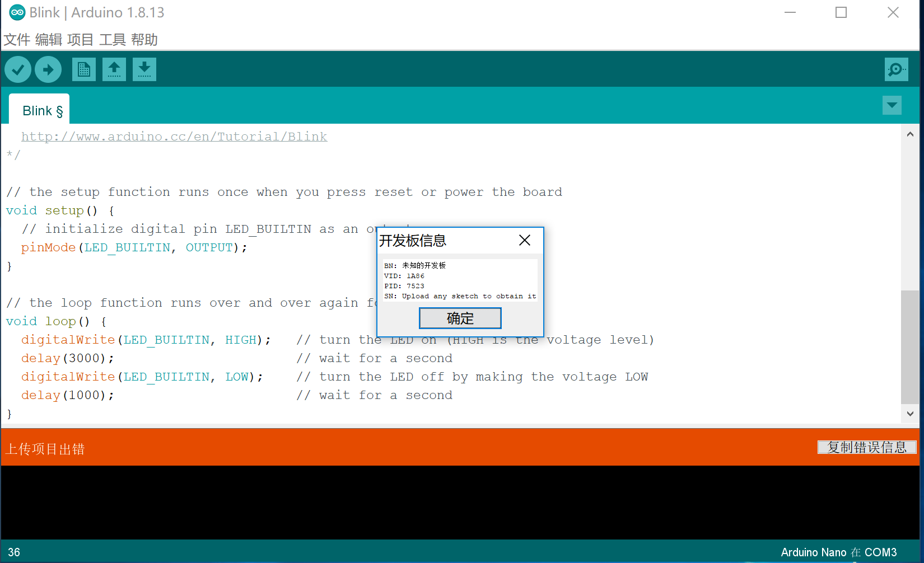924x563 pixels.
Task: Close the 开发板信息 dialog with X
Action: (525, 240)
